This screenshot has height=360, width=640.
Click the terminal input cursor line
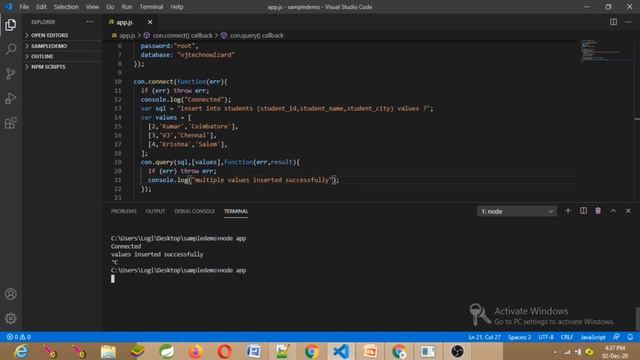[x=113, y=279]
